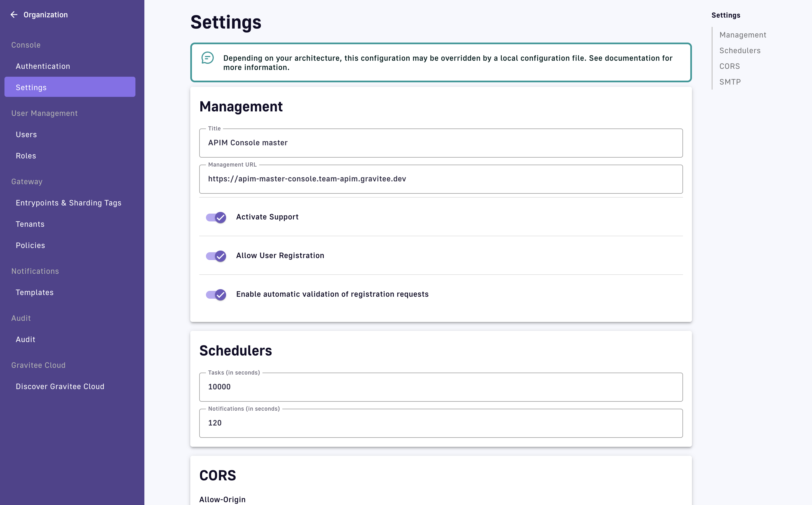This screenshot has height=505, width=812.
Task: Jump to SMTP section from outline
Action: [x=730, y=82]
